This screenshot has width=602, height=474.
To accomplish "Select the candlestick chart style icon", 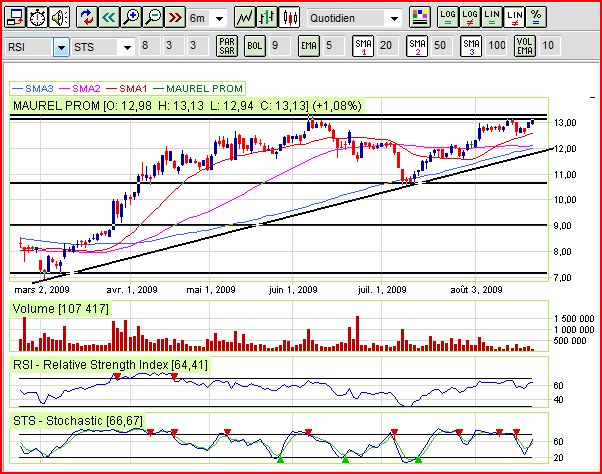I will pyautogui.click(x=289, y=18).
